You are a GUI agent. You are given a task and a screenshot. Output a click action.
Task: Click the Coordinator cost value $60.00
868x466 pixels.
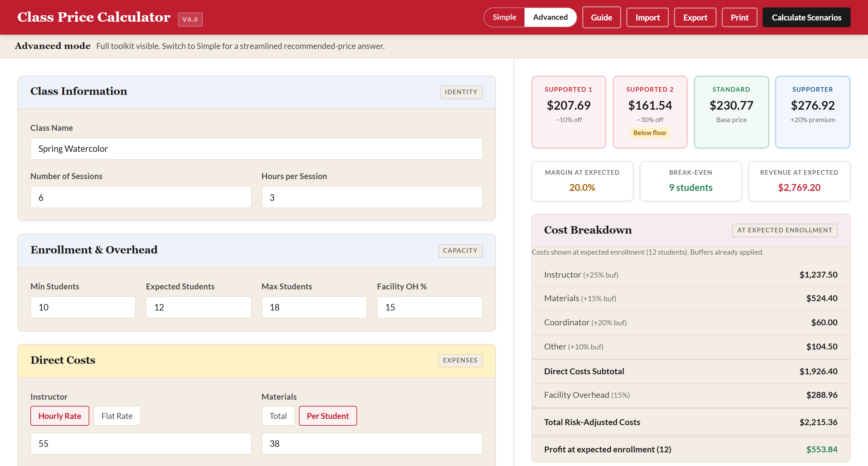(824, 323)
